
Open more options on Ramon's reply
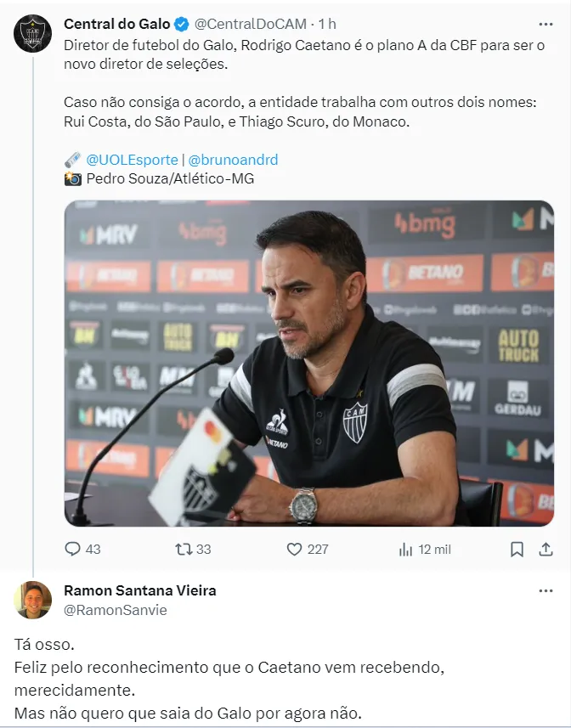coord(546,590)
